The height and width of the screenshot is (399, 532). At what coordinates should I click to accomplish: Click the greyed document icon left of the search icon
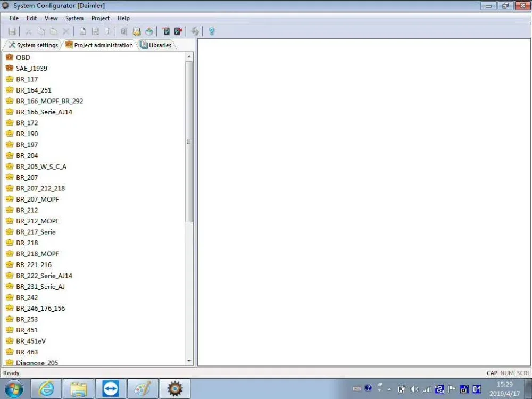[107, 31]
